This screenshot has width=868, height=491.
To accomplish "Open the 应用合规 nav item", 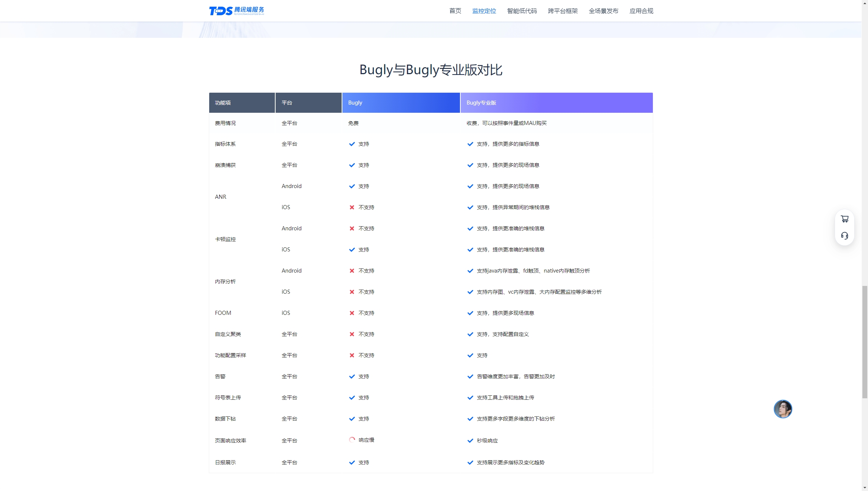I will 641,11.
